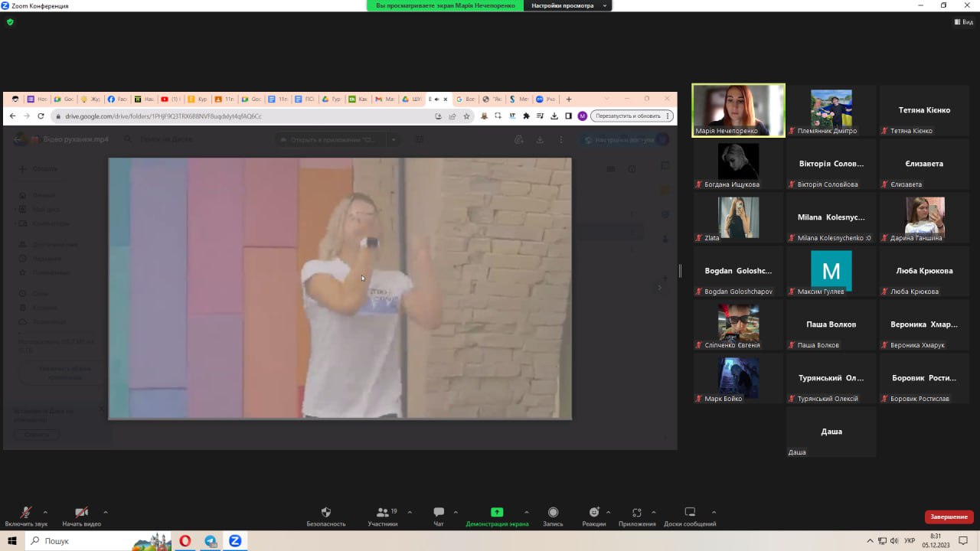Open the Chat (Чат) panel
Viewport: 980px width, 551px height.
(x=439, y=513)
